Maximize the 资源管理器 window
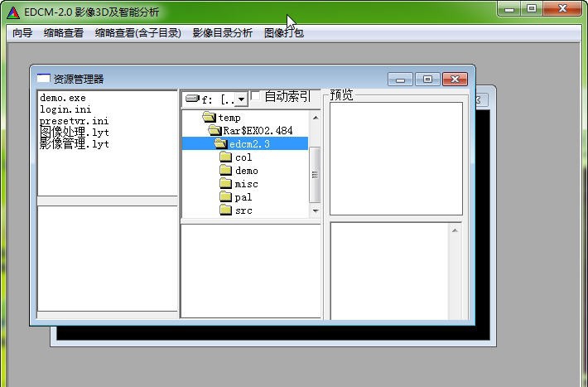Screen dimensions: 588x387 click(x=427, y=80)
